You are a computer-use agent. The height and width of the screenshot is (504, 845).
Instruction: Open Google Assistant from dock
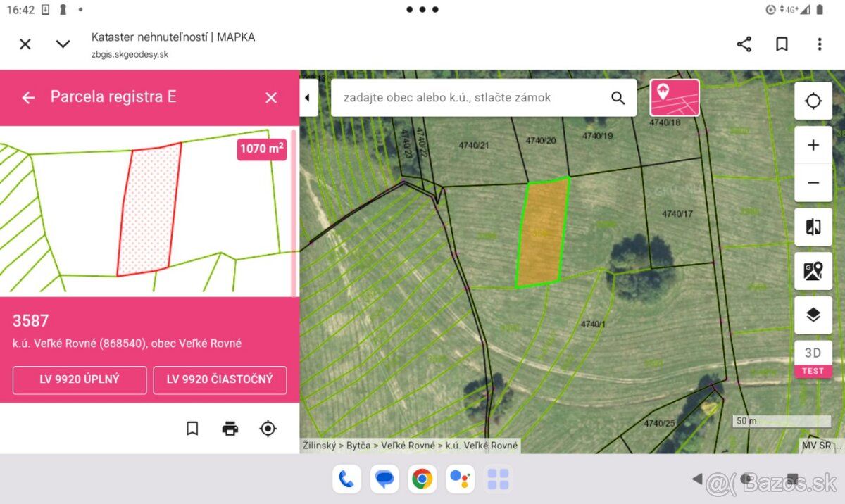point(460,479)
